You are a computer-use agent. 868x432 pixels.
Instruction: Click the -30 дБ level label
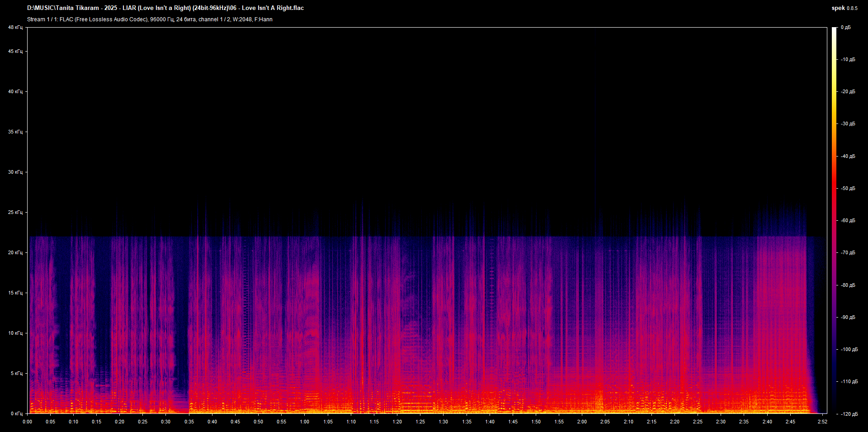pos(848,124)
